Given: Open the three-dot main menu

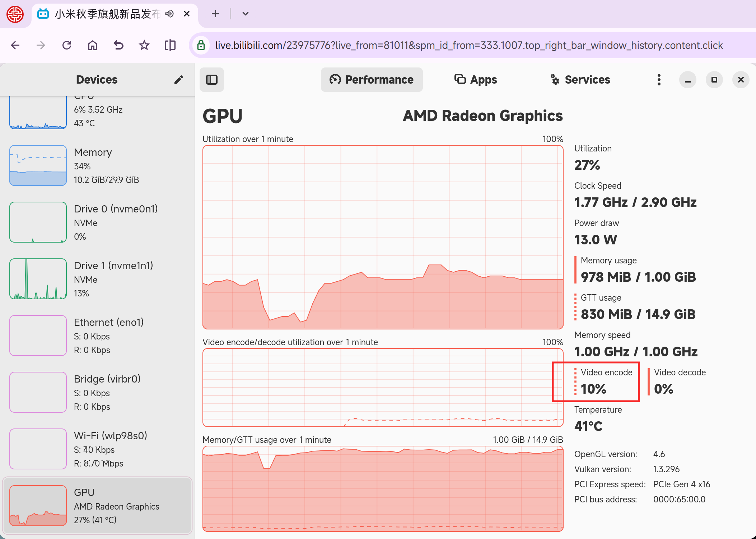Looking at the screenshot, I should (x=659, y=80).
